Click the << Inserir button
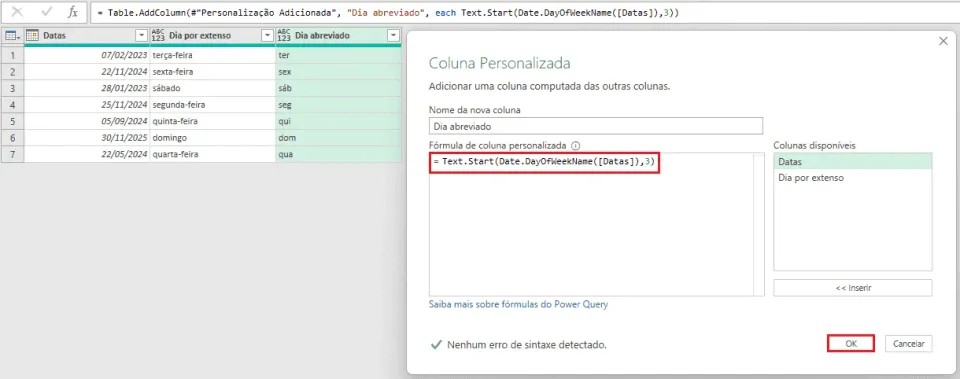Image resolution: width=960 pixels, height=379 pixels. [852, 288]
